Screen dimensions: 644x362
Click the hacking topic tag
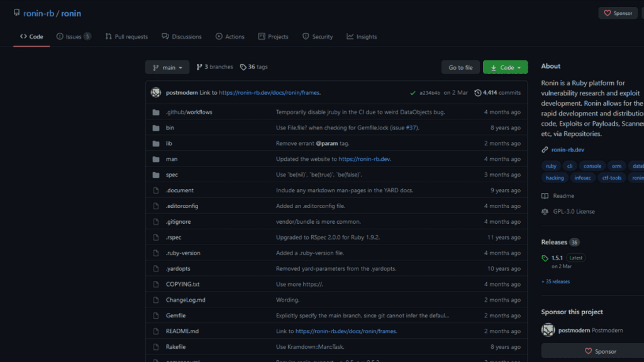(x=555, y=178)
